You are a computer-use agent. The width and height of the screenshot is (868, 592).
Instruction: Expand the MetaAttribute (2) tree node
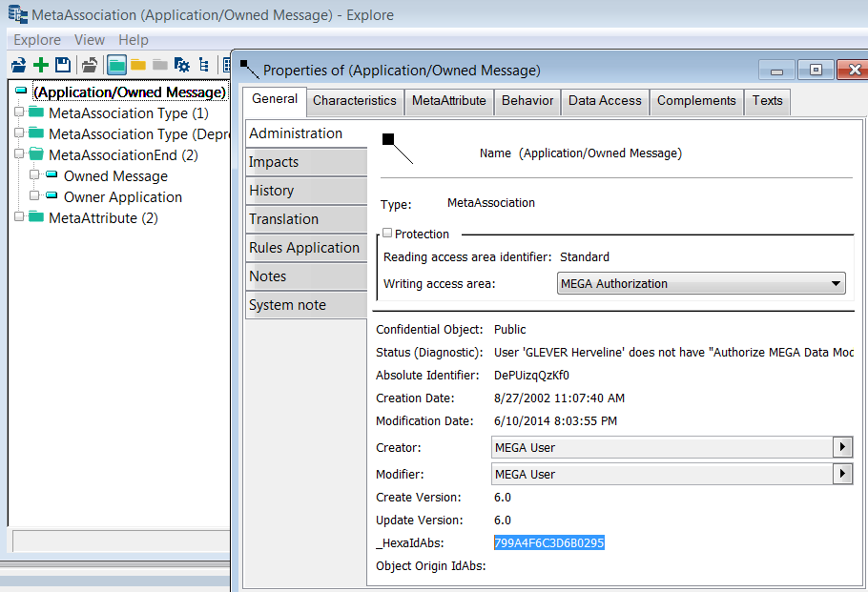click(x=18, y=218)
